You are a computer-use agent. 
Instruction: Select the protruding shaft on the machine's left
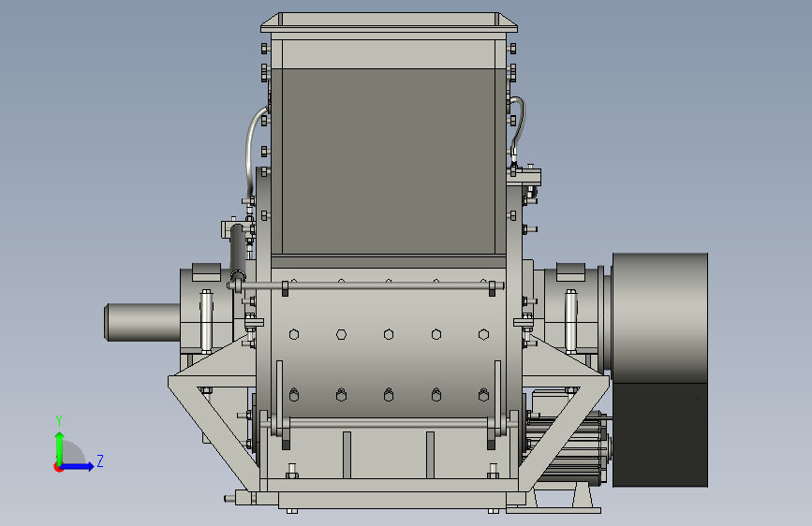(x=142, y=322)
